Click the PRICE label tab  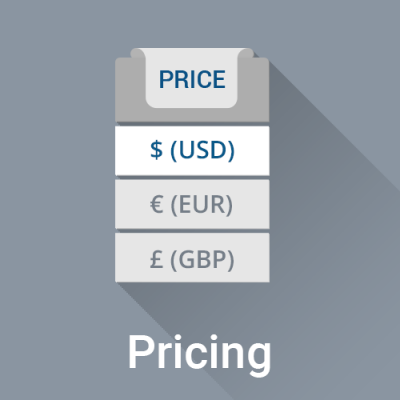click(192, 80)
